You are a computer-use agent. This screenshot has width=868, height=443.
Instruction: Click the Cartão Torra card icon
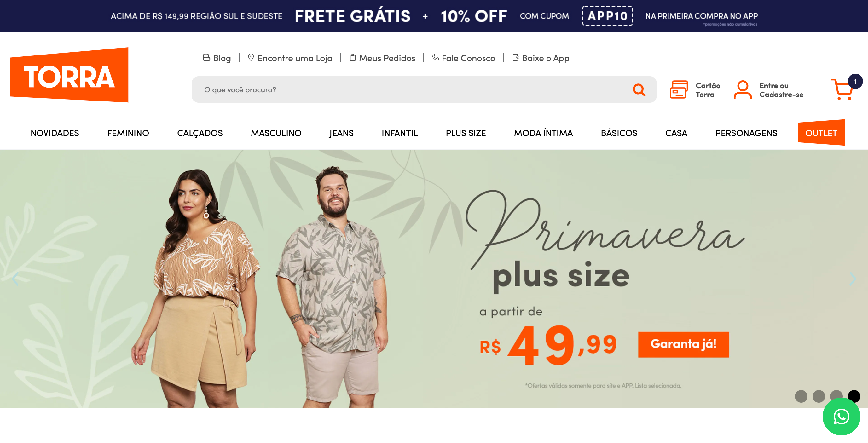click(x=679, y=89)
